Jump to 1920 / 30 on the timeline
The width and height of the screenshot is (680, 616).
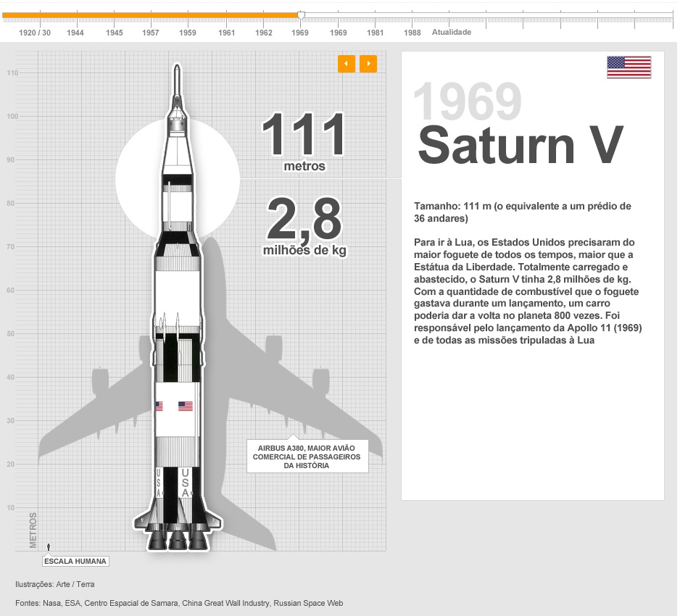[x=35, y=33]
